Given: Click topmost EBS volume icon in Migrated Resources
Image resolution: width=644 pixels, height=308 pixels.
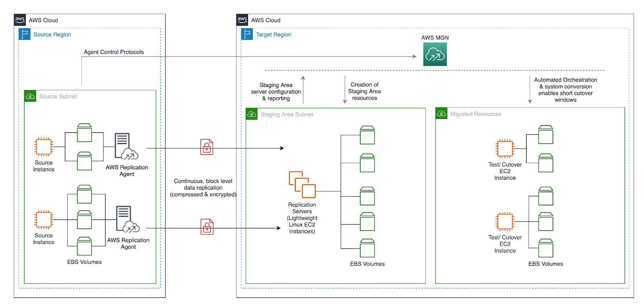Looking at the screenshot, I should 546,135.
